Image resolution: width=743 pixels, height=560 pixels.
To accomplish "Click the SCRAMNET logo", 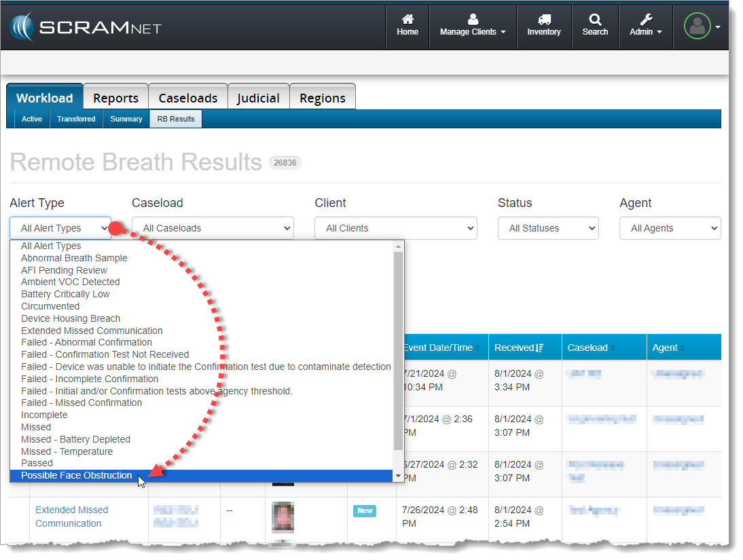I will (x=86, y=27).
